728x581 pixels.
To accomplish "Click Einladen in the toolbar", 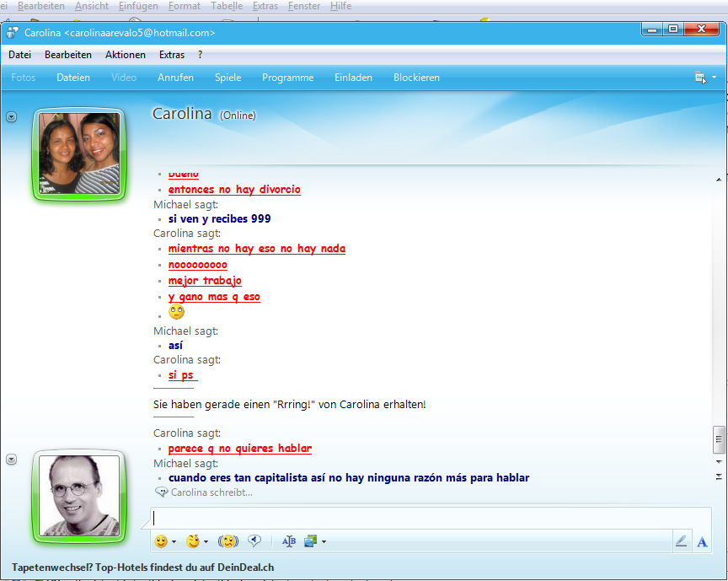I will (353, 78).
